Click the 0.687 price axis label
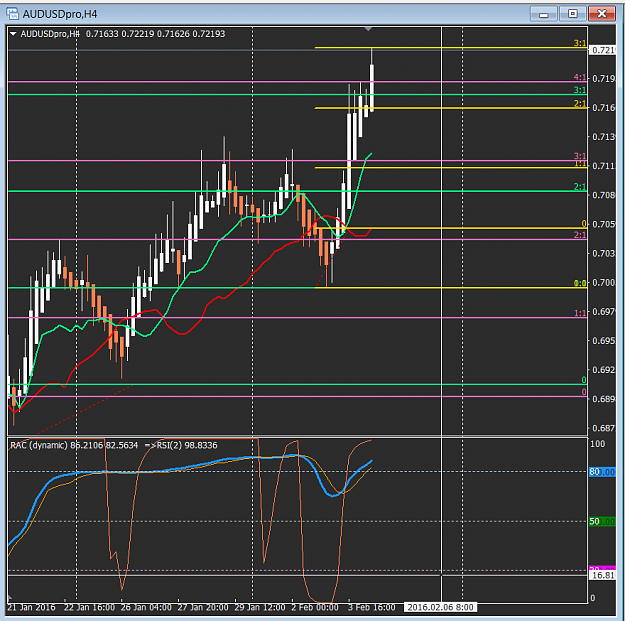The width and height of the screenshot is (625, 621). [603, 428]
